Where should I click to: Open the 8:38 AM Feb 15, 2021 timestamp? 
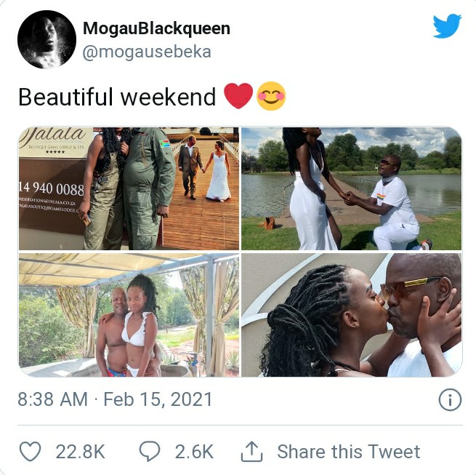115,399
